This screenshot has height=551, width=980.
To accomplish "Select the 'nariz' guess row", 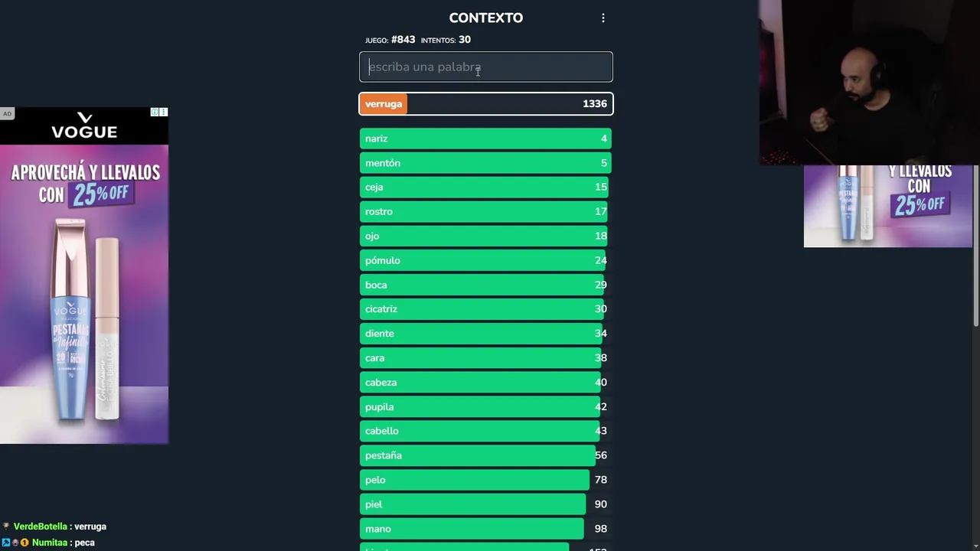I will [485, 139].
